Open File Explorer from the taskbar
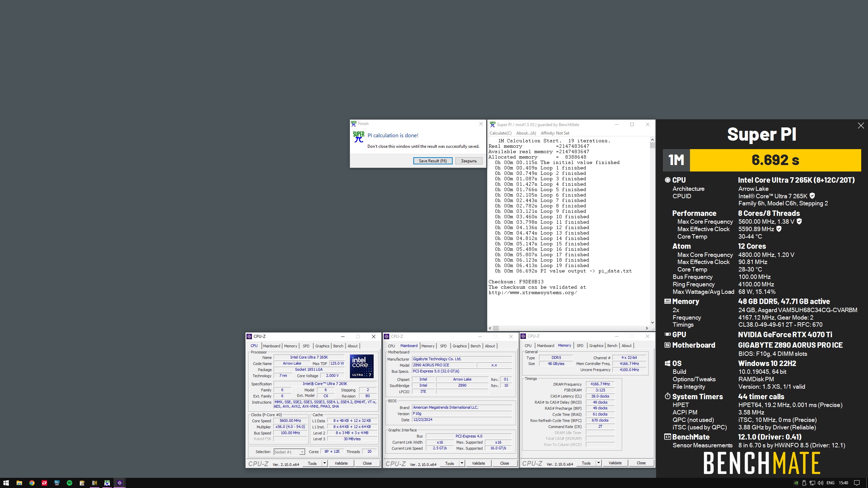This screenshot has height=488, width=868. pos(19,483)
